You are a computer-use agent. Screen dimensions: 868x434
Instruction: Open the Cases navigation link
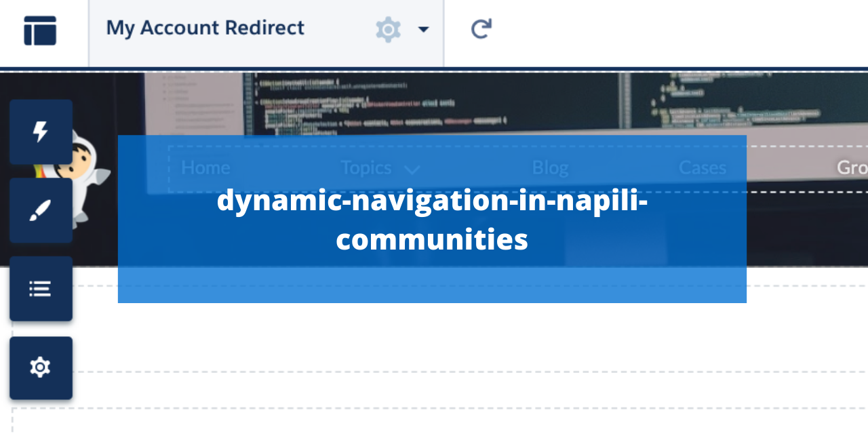coord(703,167)
